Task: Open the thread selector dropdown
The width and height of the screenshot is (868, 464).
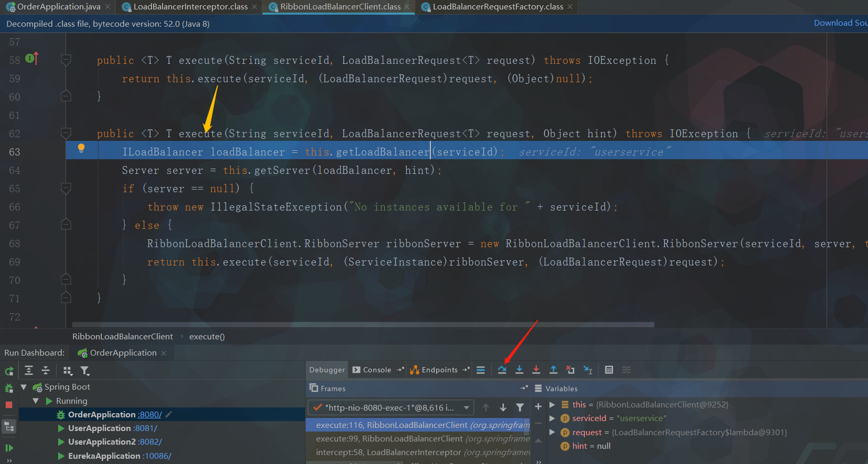Action: pos(390,407)
